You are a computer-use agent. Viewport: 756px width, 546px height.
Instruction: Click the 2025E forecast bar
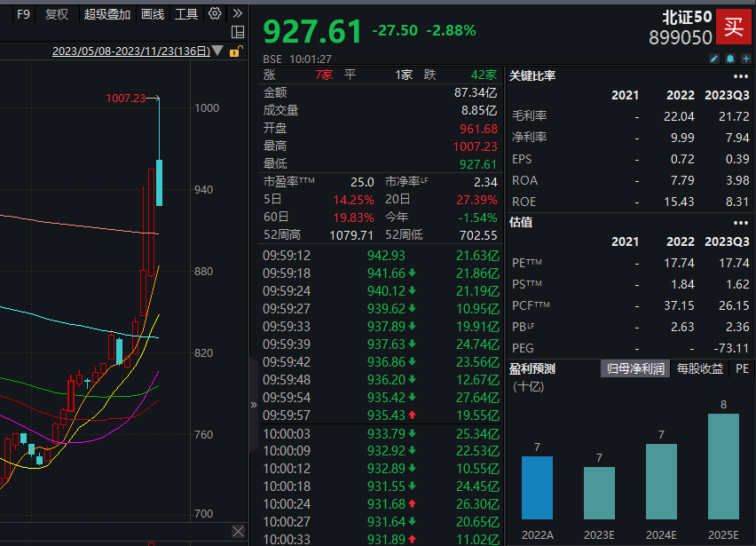tap(724, 466)
